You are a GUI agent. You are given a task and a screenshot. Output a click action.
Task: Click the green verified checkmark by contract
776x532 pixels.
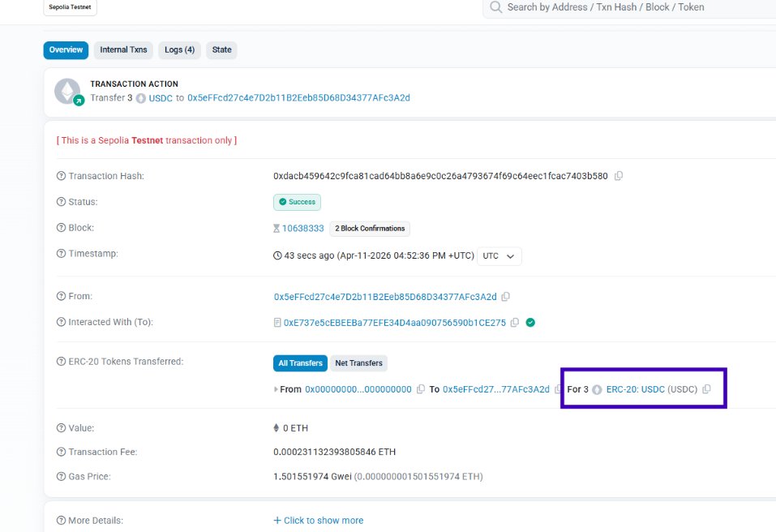point(530,323)
